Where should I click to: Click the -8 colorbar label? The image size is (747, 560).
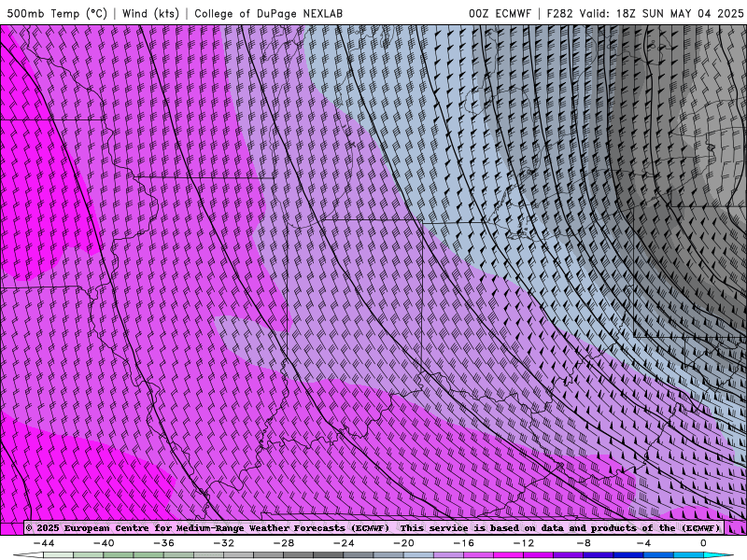(x=585, y=543)
